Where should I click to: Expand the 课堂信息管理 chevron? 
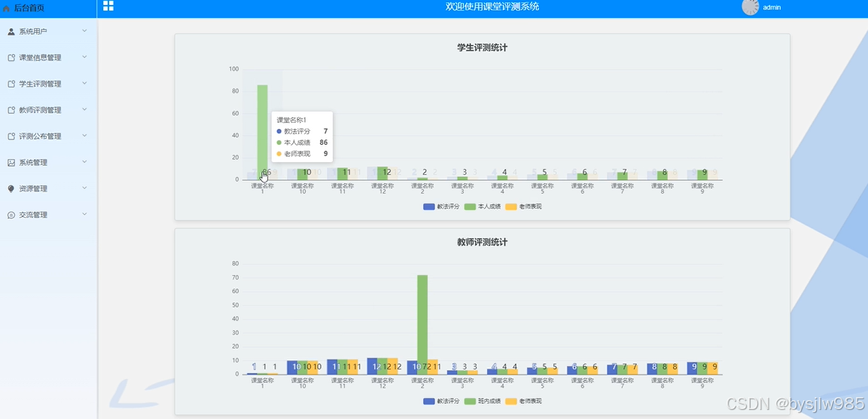pyautogui.click(x=85, y=57)
